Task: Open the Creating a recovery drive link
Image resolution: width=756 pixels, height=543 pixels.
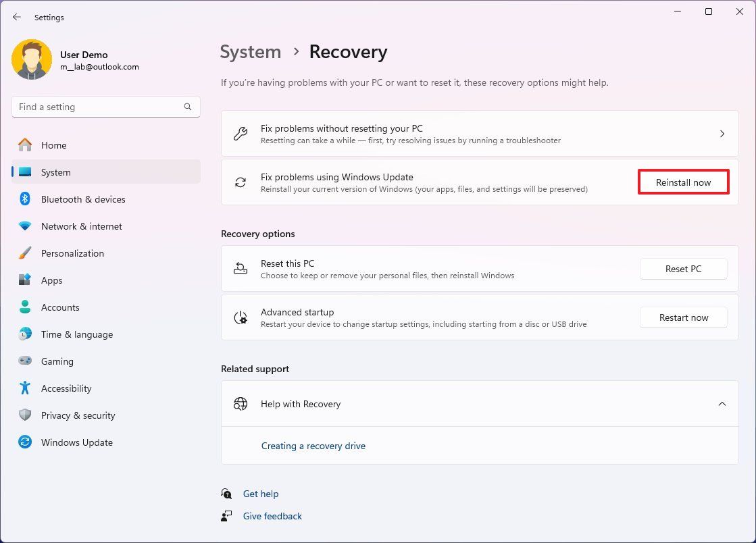Action: (x=313, y=446)
